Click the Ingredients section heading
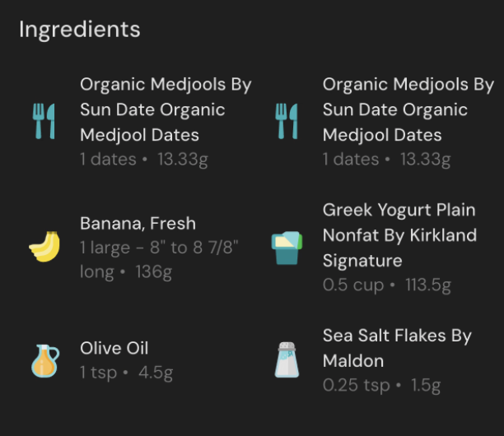 [80, 30]
